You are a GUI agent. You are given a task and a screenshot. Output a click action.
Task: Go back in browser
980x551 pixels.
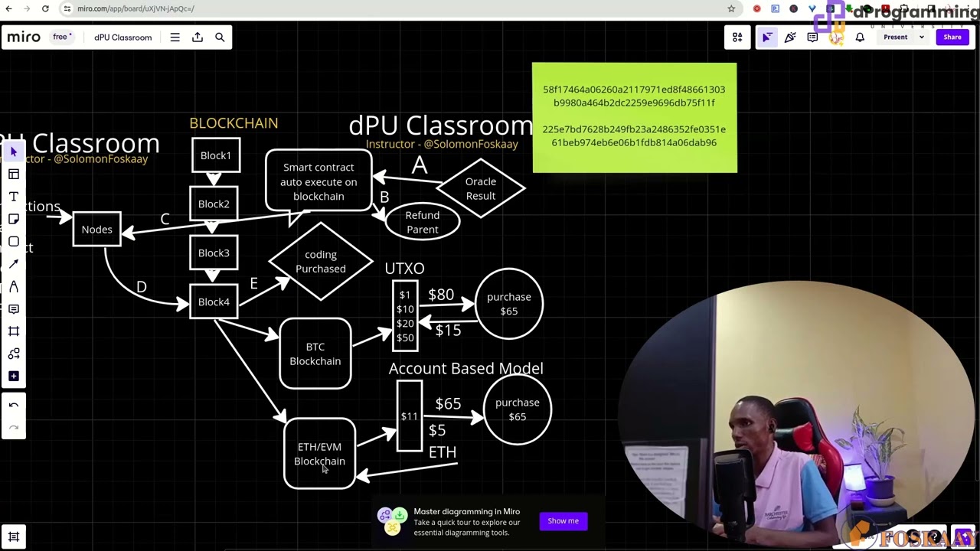(8, 8)
